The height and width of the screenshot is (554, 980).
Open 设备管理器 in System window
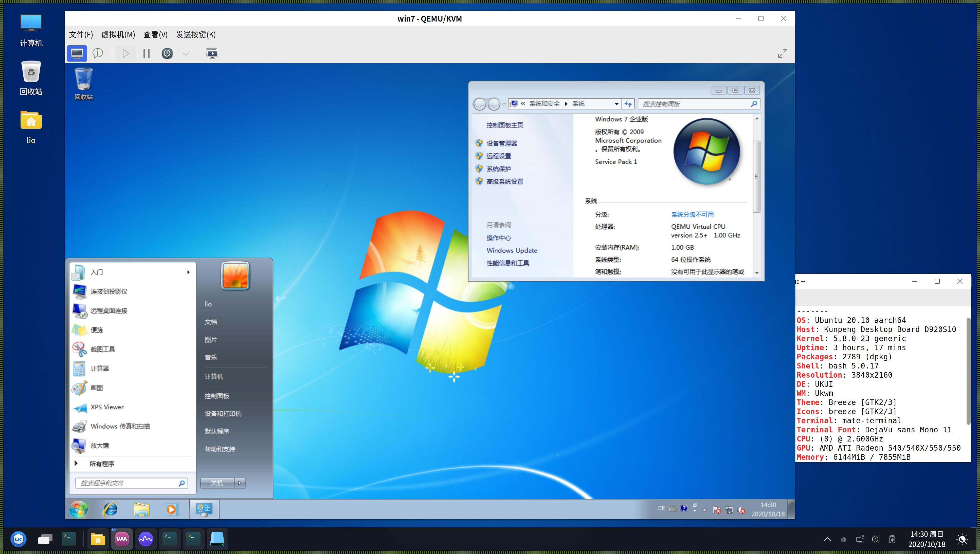coord(502,143)
